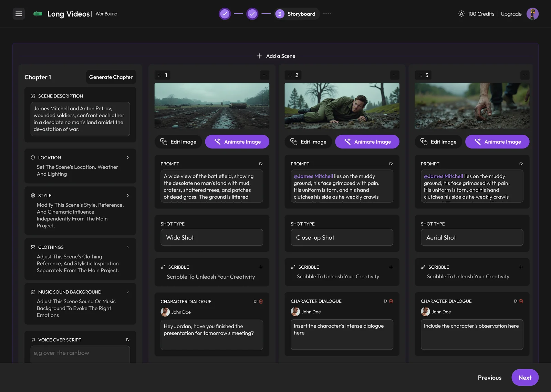Grab the scene 3 drag handle
Viewport: 551px width, 392px height.
420,75
